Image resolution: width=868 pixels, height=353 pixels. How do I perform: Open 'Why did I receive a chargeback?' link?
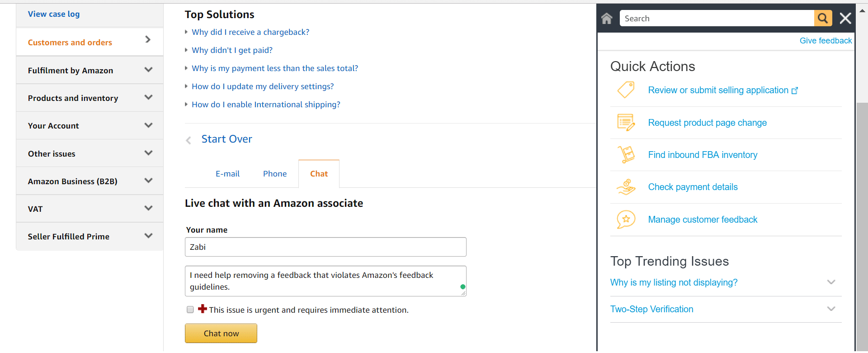click(250, 32)
